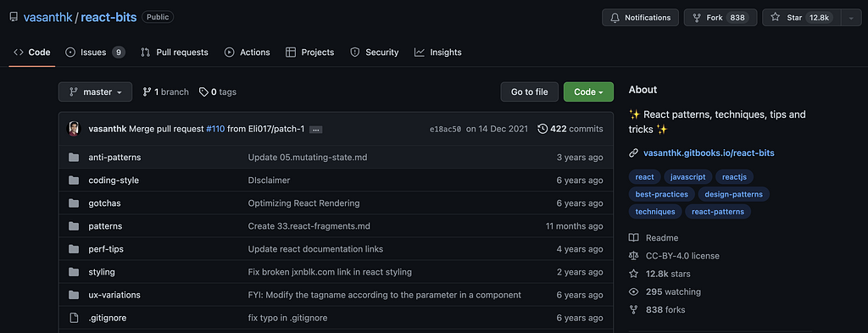Screen dimensions: 868x333
Task: Click the Star icon in header
Action: coord(776,18)
